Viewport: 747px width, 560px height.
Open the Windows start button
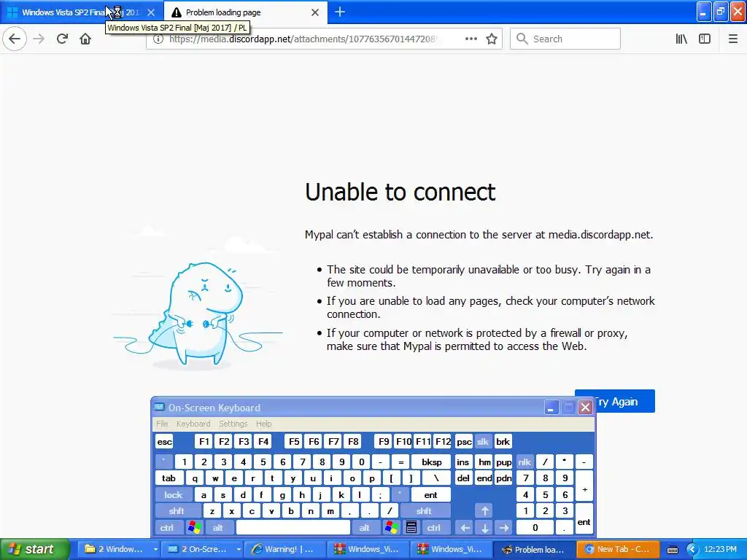(x=34, y=549)
